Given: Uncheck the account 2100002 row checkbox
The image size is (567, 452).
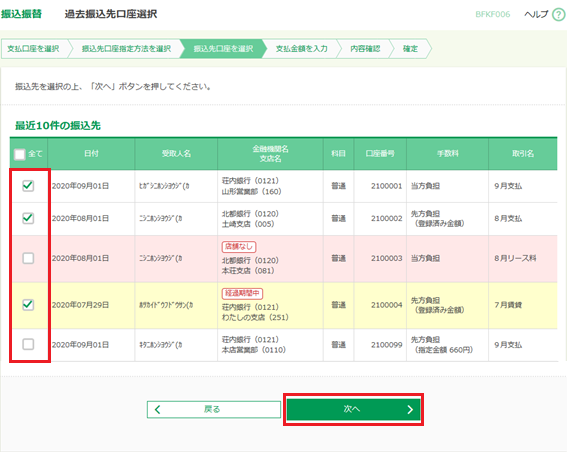Looking at the screenshot, I should pyautogui.click(x=28, y=218).
